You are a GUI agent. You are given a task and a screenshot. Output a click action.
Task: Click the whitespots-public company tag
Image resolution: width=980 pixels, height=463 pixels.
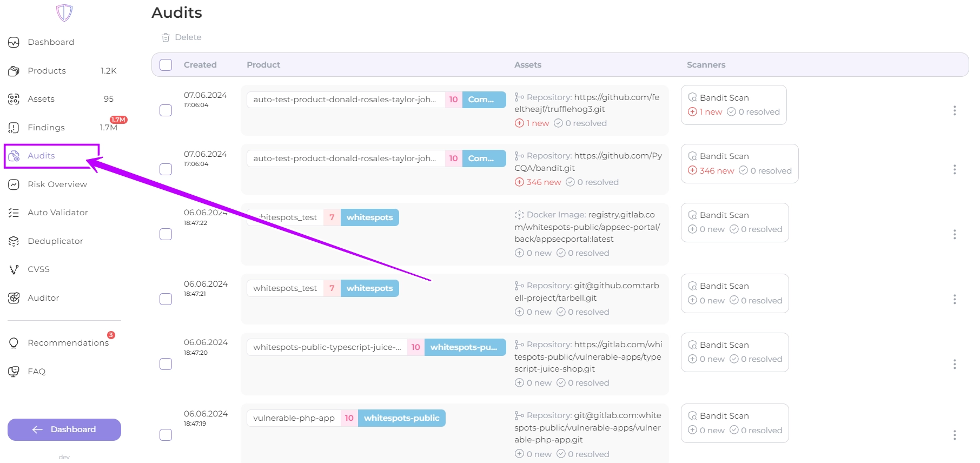click(401, 418)
